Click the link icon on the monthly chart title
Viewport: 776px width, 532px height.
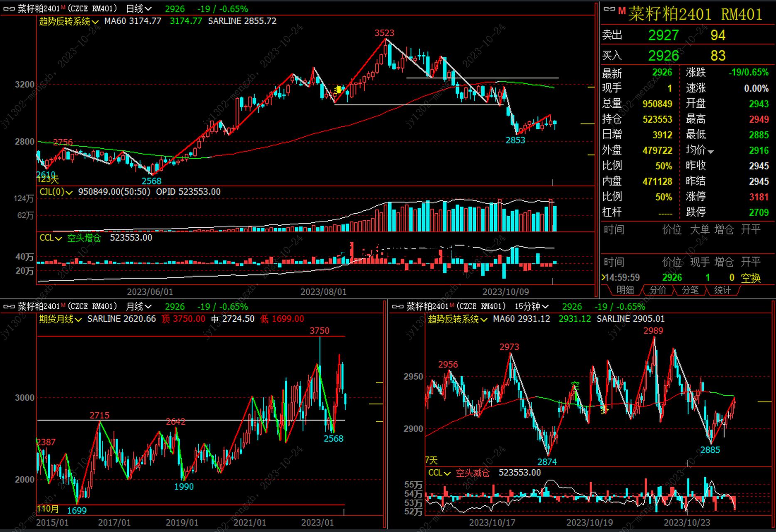click(9, 307)
